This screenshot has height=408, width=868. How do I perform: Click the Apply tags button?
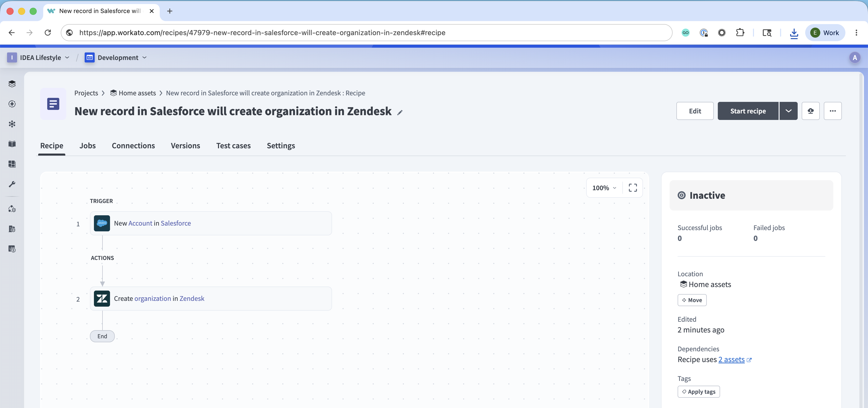699,392
